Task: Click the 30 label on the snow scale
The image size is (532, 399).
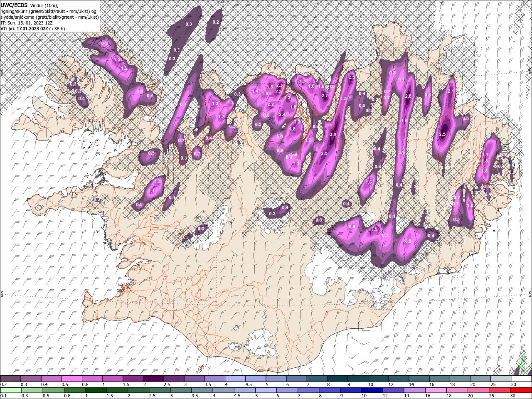Action: 514,384
